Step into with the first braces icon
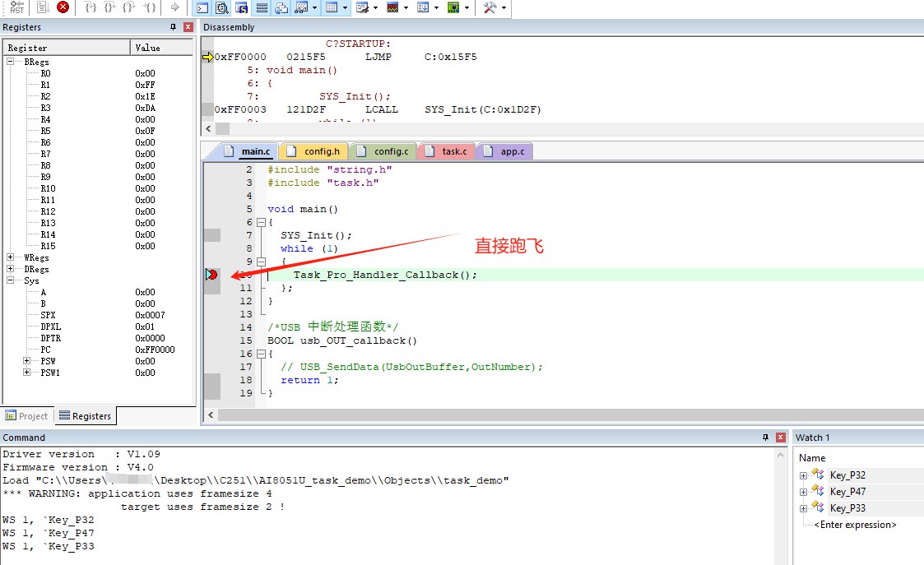924x565 pixels. (91, 7)
